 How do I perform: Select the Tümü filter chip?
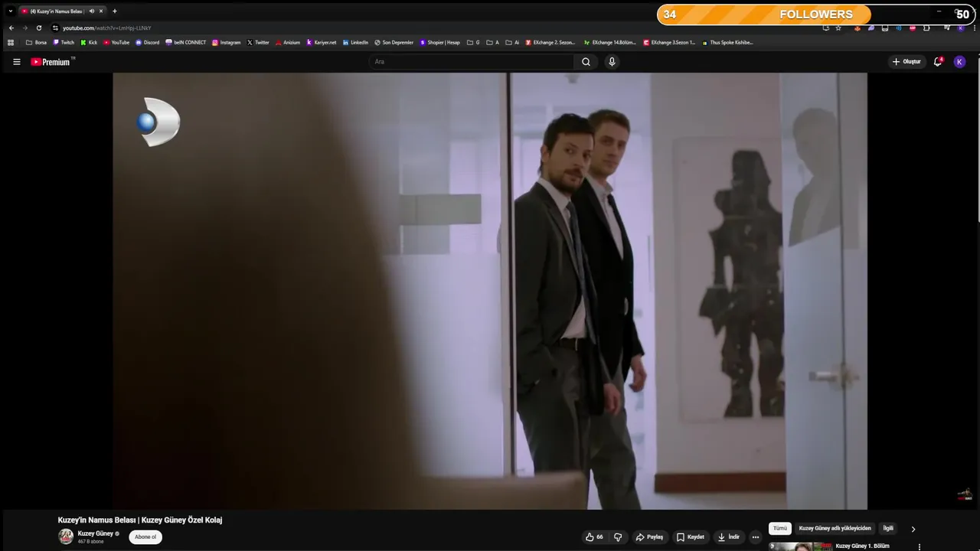pyautogui.click(x=780, y=529)
